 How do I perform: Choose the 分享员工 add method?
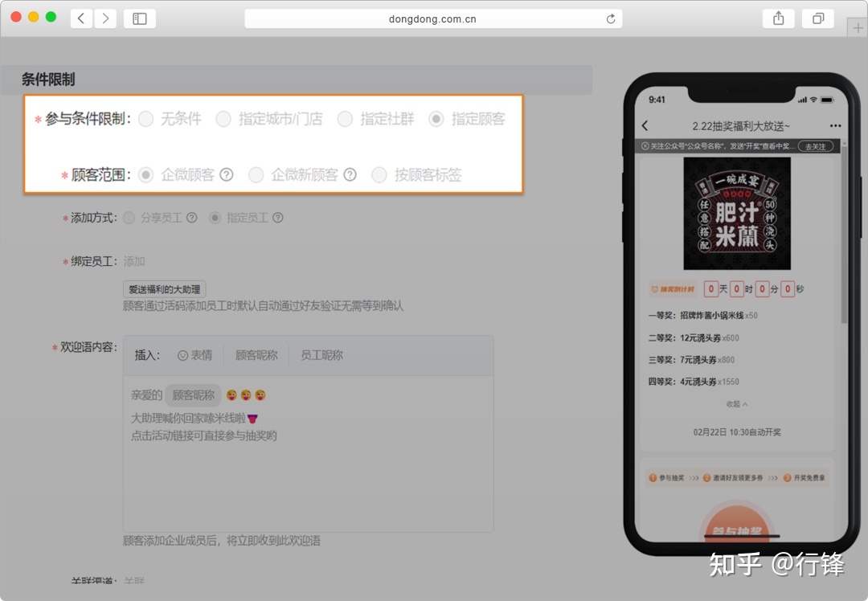pos(129,218)
